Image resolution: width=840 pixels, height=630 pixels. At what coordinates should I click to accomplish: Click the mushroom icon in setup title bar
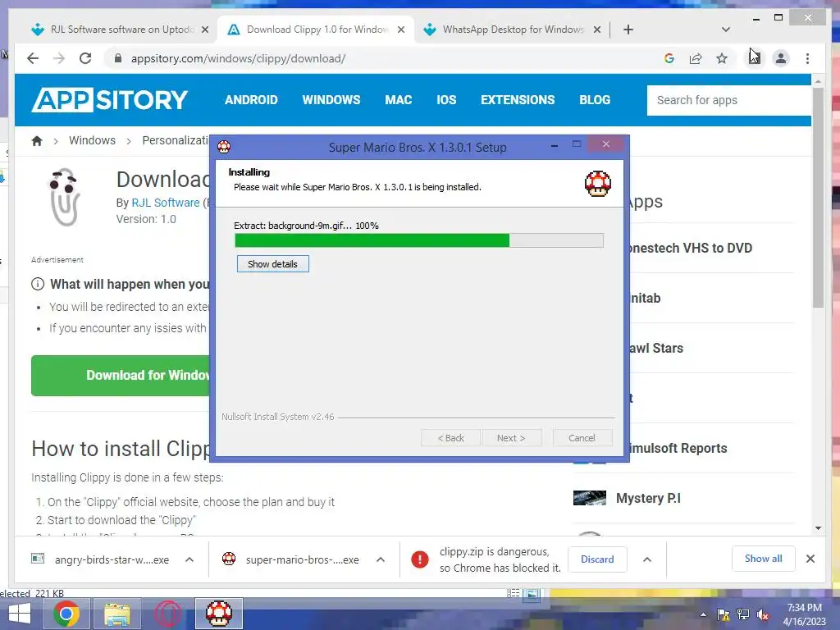224,147
